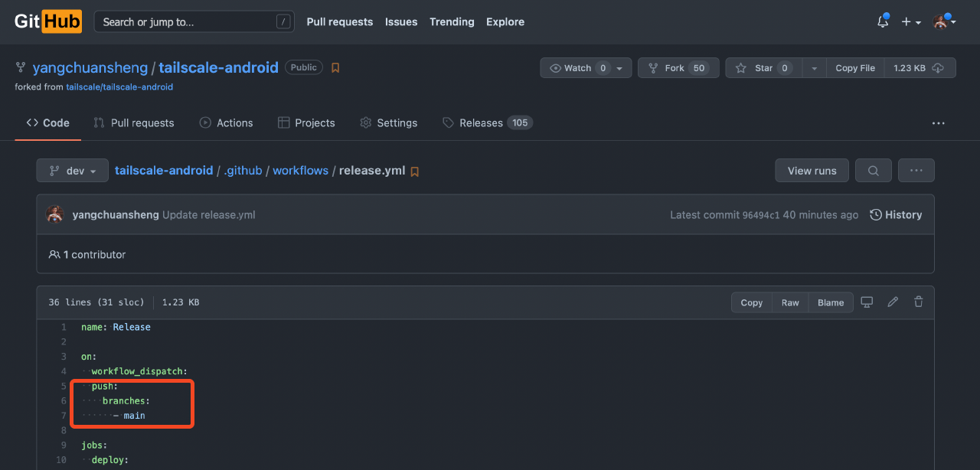Viewport: 980px width, 470px height.
Task: Open the desktop display icon
Action: 867,302
